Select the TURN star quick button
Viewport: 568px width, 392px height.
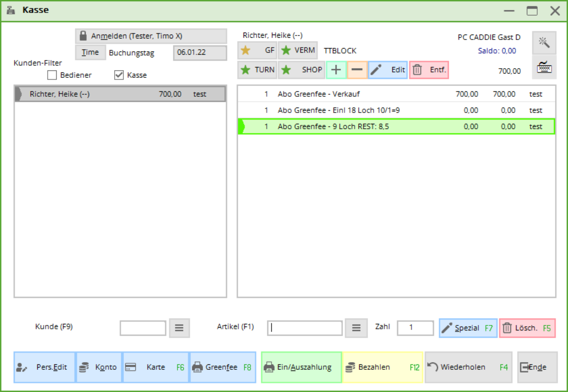[257, 70]
